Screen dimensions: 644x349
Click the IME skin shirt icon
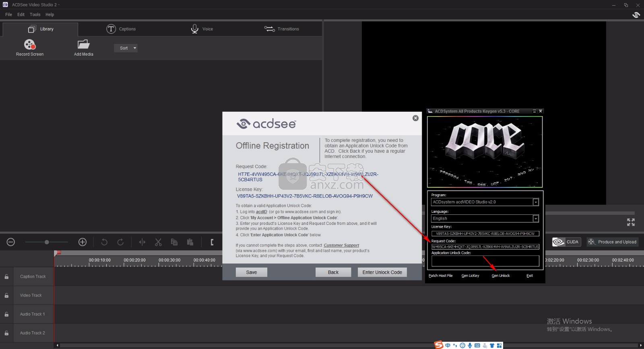pyautogui.click(x=492, y=345)
